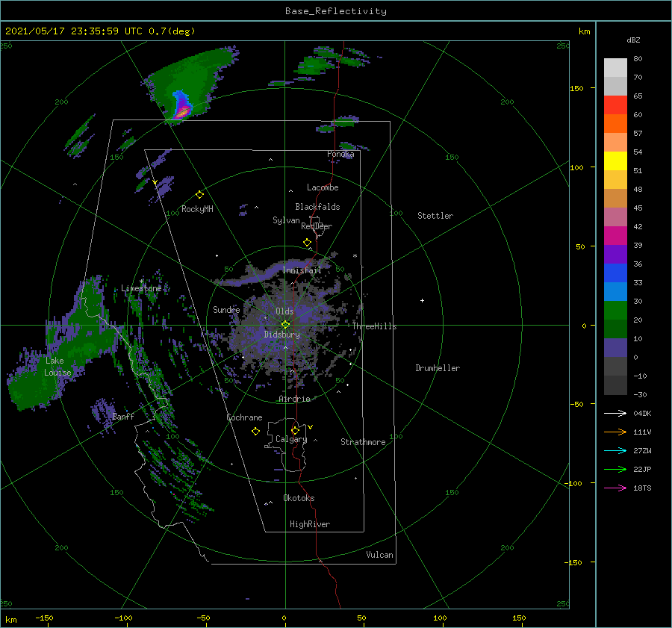Click the Vulcan label
Image resolution: width=672 pixels, height=628 pixels.
379,555
